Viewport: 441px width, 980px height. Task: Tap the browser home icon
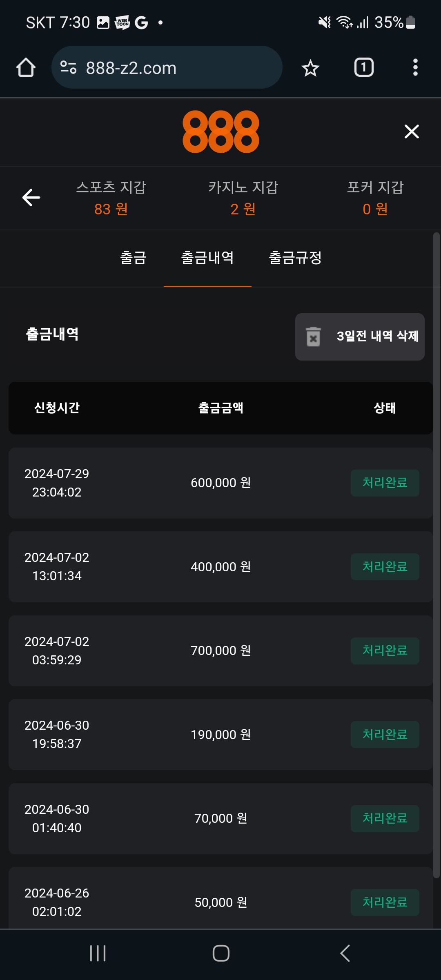click(x=26, y=67)
